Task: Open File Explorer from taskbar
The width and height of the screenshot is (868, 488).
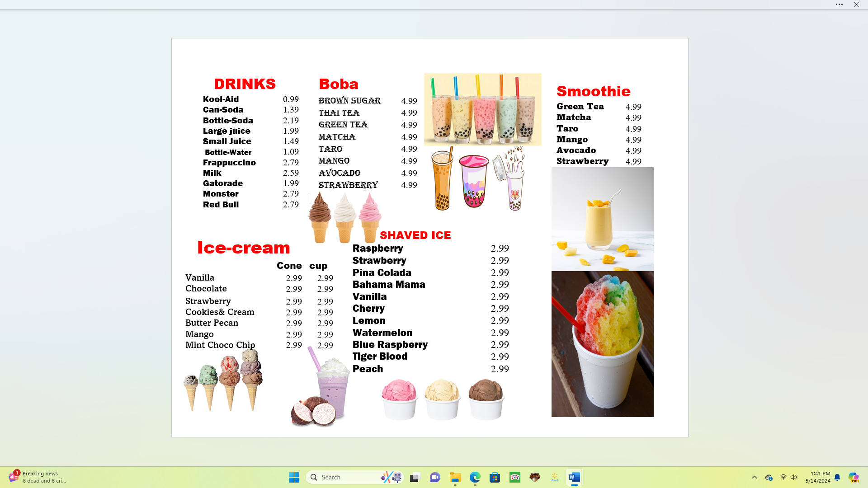Action: (x=455, y=477)
